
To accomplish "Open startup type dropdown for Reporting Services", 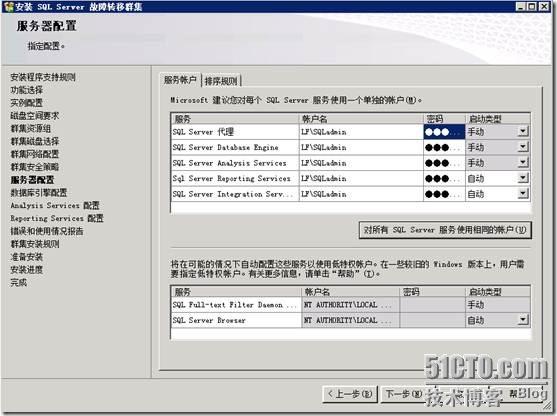I will point(522,178).
